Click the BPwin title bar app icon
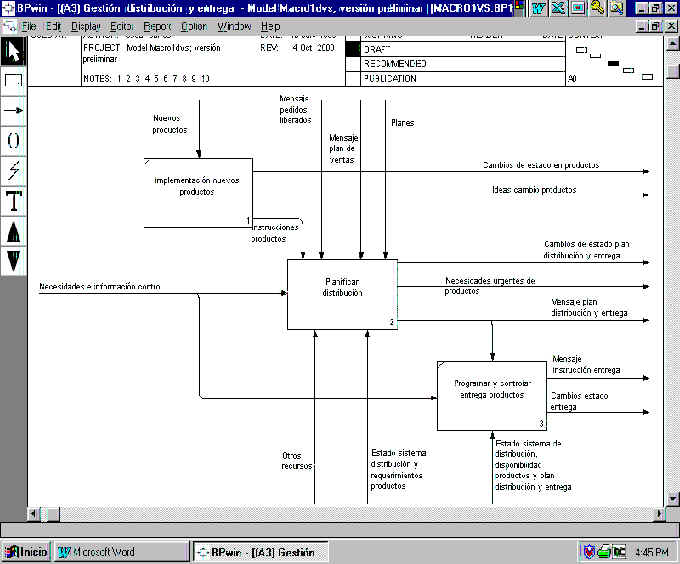680x564 pixels. pos(8,8)
